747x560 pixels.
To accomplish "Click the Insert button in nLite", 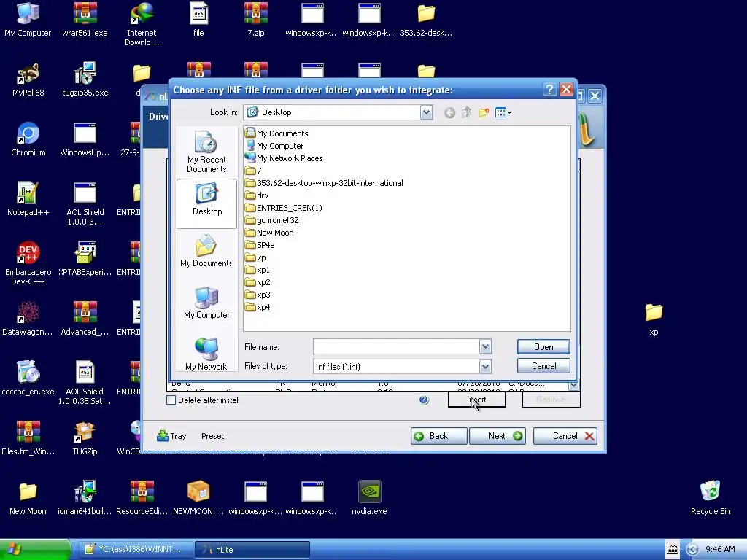I will point(477,400).
